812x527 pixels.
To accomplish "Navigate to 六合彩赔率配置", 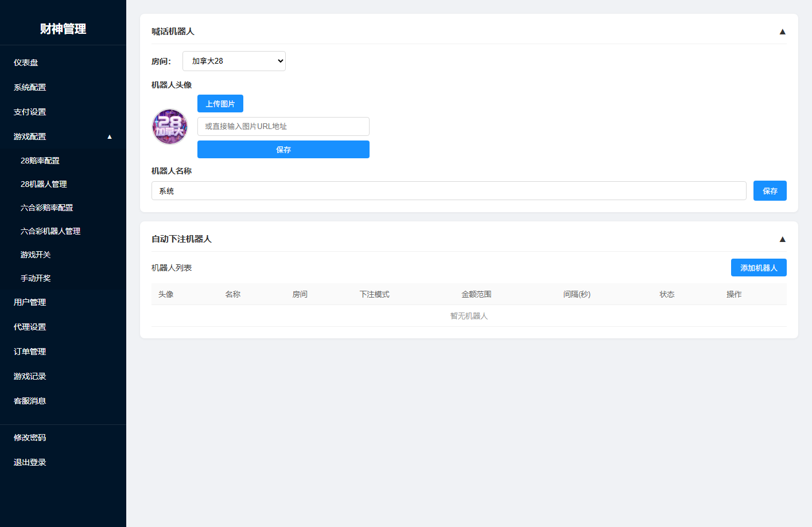I will pyautogui.click(x=47, y=208).
